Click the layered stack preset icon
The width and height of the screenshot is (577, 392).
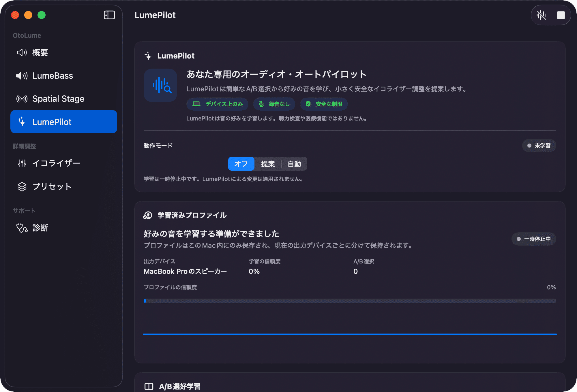(22, 187)
